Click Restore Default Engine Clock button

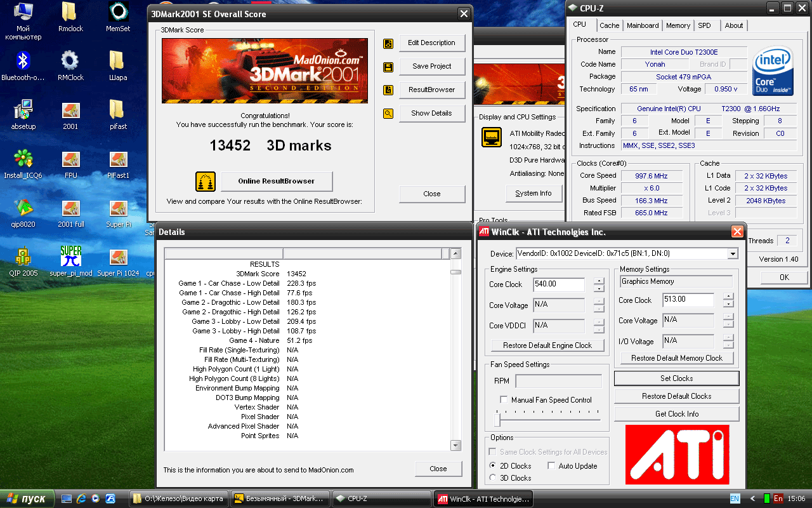point(547,345)
